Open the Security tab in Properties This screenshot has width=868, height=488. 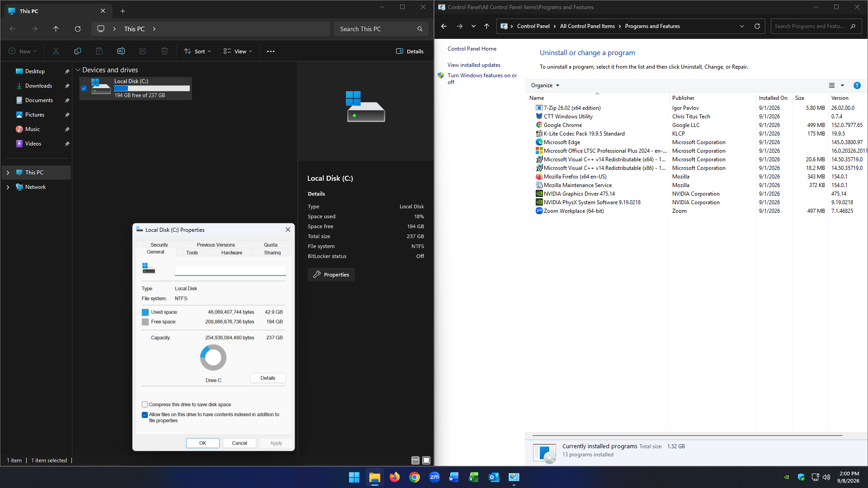pyautogui.click(x=159, y=245)
